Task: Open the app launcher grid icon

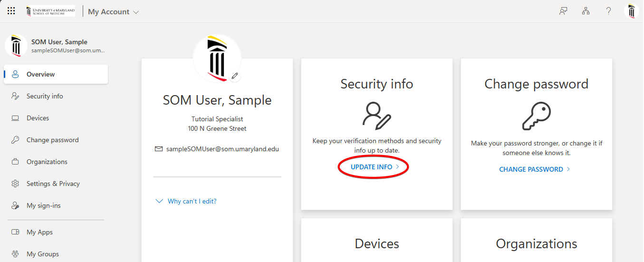Action: (11, 11)
